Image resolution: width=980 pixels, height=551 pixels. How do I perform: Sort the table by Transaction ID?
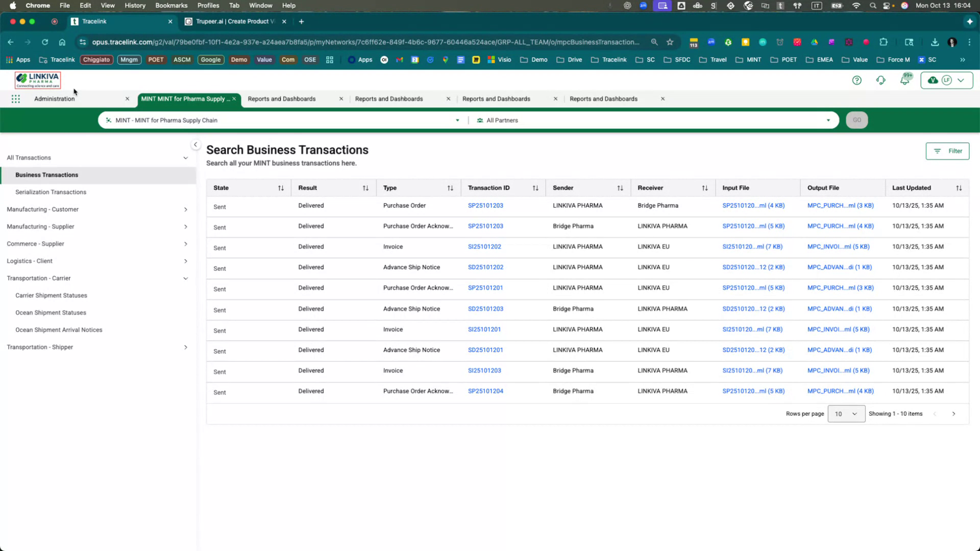coord(535,188)
